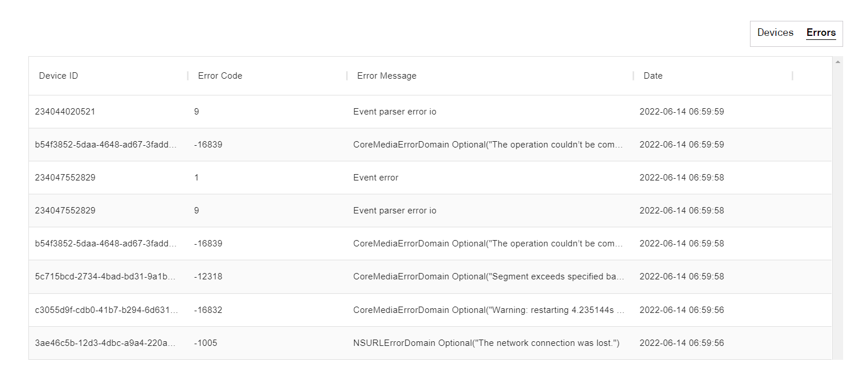This screenshot has width=868, height=365.
Task: Select the Errors tab
Action: (821, 33)
